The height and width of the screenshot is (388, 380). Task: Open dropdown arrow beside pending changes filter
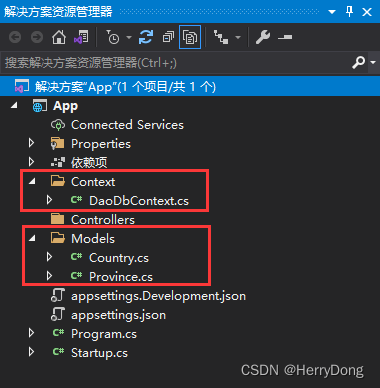pyautogui.click(x=129, y=37)
